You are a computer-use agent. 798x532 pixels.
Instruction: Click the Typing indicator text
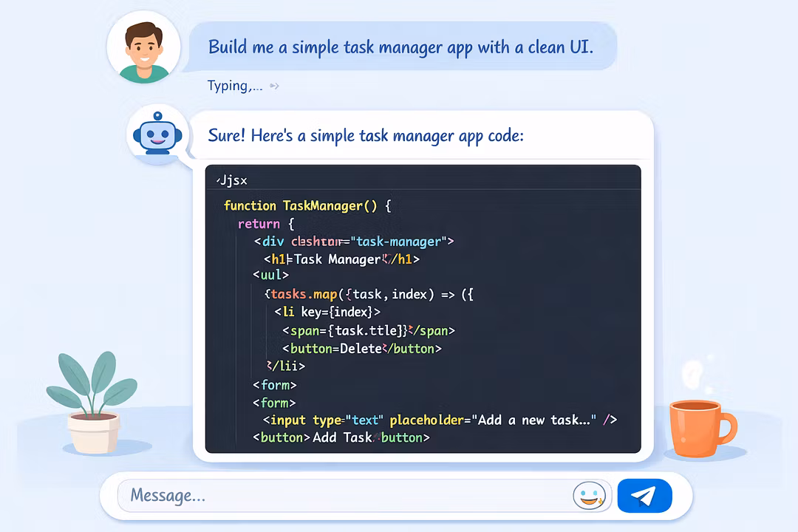click(234, 86)
